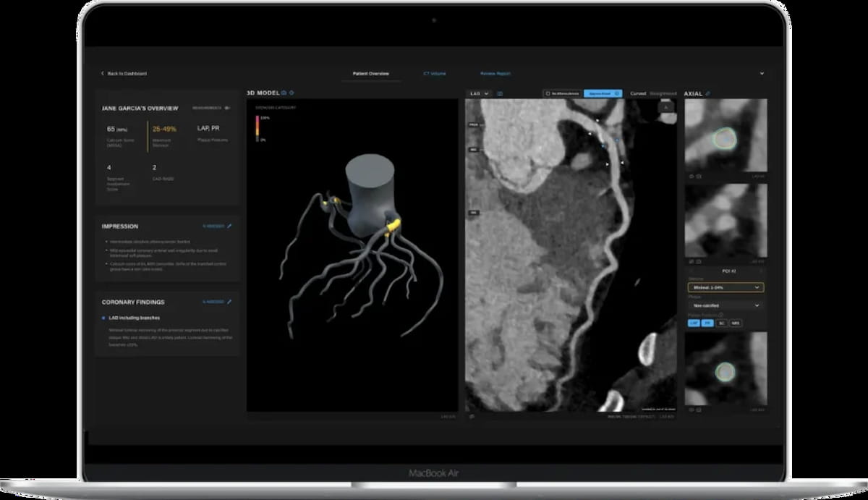This screenshot has width=868, height=500.
Task: Click the blue point marker on the vessel
Action: tap(604, 145)
